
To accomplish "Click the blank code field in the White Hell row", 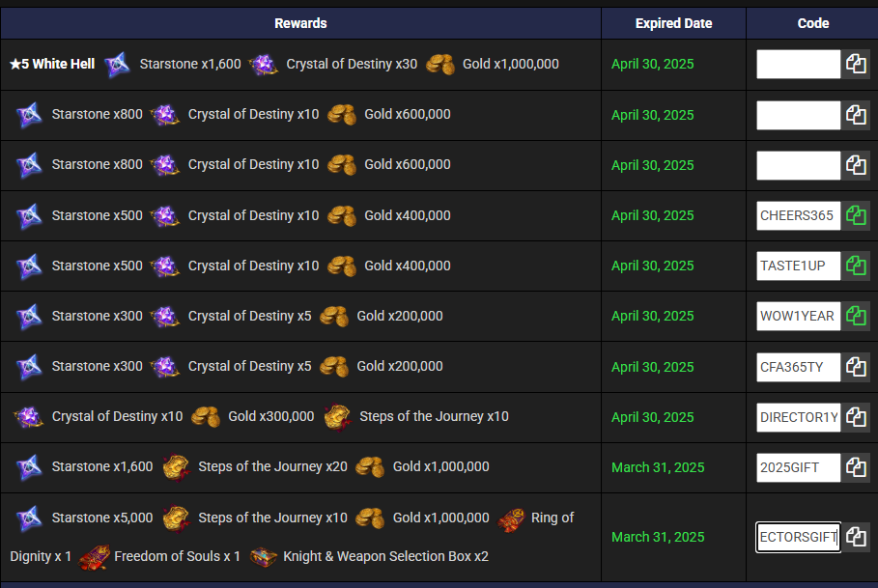I will (798, 64).
